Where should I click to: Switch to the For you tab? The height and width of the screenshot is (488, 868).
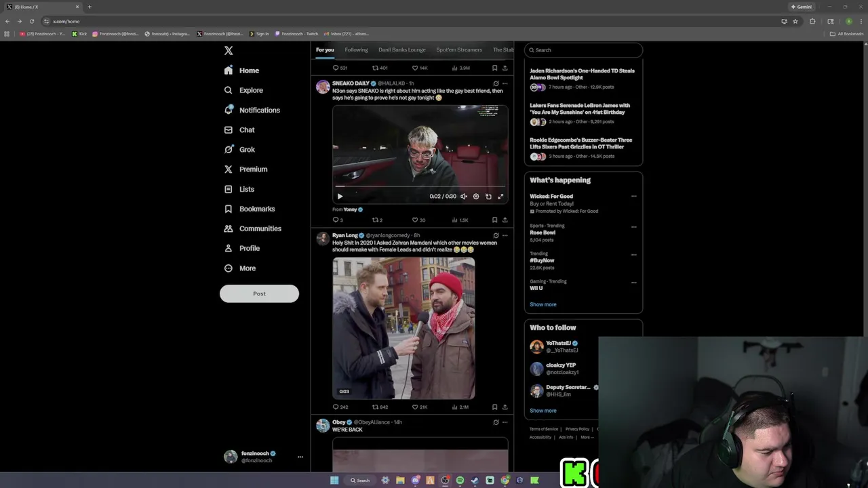click(x=325, y=49)
